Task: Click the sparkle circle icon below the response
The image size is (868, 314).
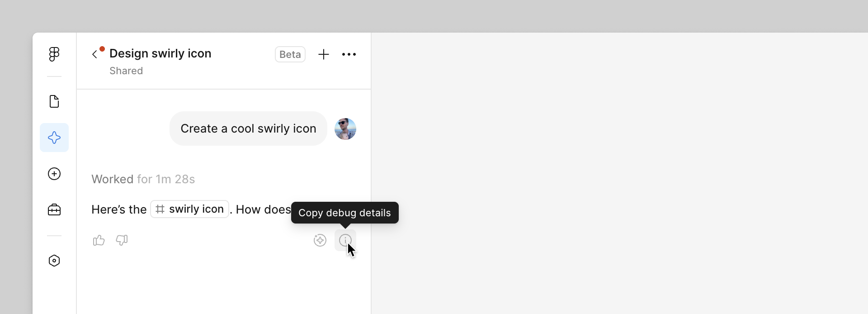Action: pyautogui.click(x=320, y=240)
